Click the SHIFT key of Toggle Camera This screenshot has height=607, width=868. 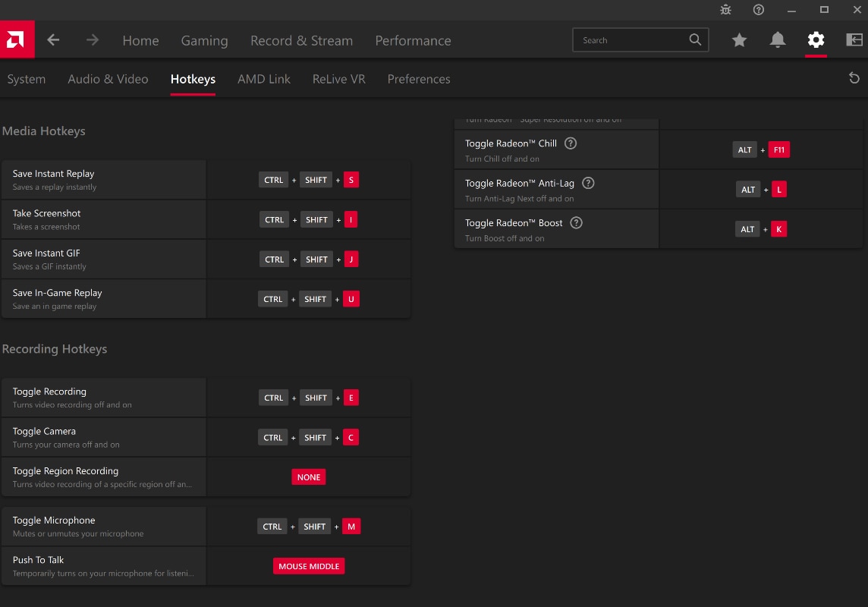click(315, 438)
